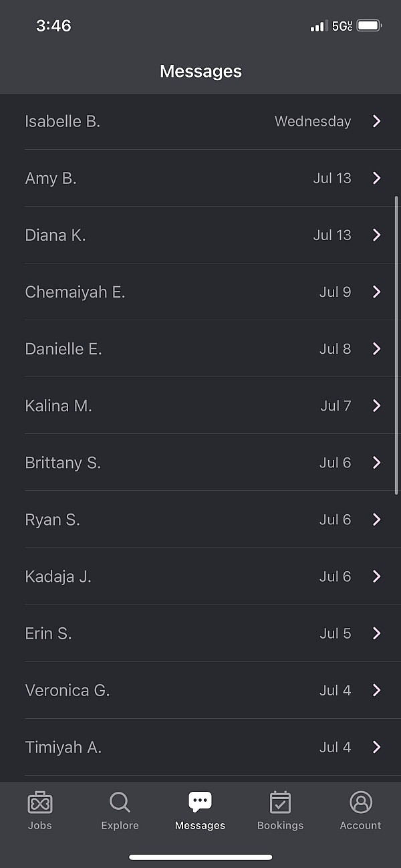The height and width of the screenshot is (868, 401).
Task: Open chevron arrow for Veronica G.
Action: click(x=376, y=690)
